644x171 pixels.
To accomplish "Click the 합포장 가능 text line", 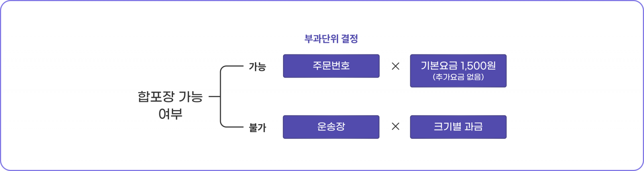I will tap(170, 97).
